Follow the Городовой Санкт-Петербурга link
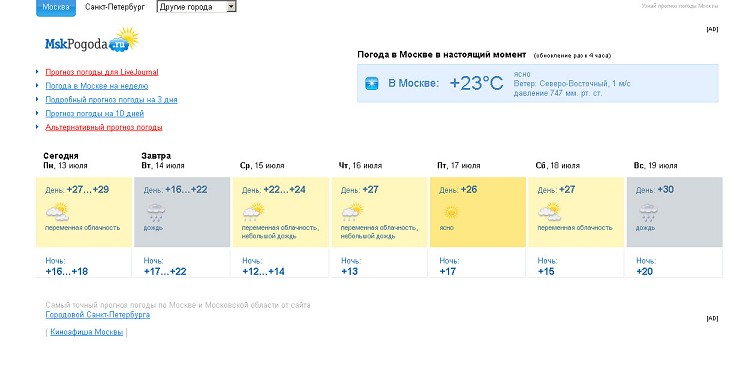This screenshot has height=370, width=755. click(97, 315)
